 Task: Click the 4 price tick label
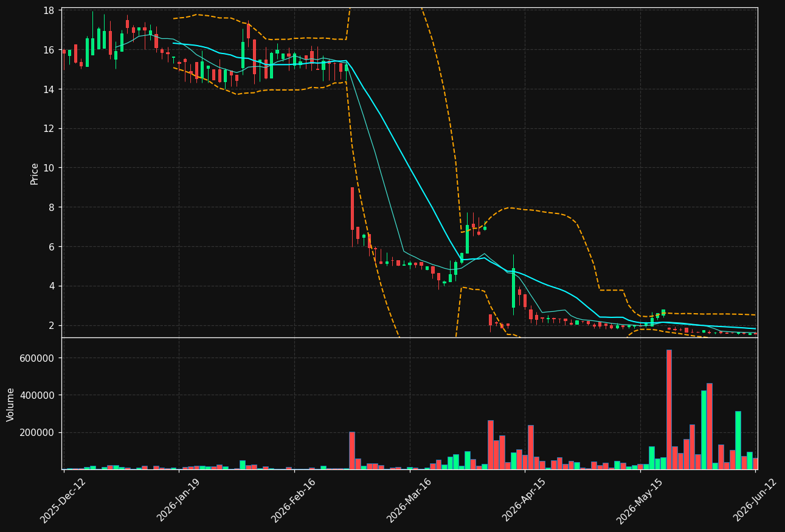[x=52, y=286]
